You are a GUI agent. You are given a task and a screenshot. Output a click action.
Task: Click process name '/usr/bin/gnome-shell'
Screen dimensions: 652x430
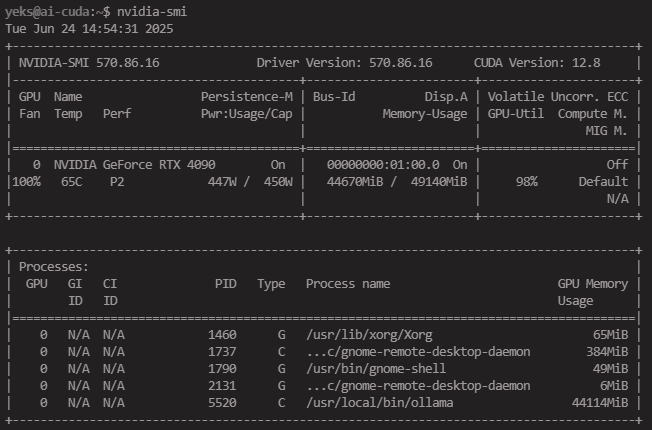[376, 369]
